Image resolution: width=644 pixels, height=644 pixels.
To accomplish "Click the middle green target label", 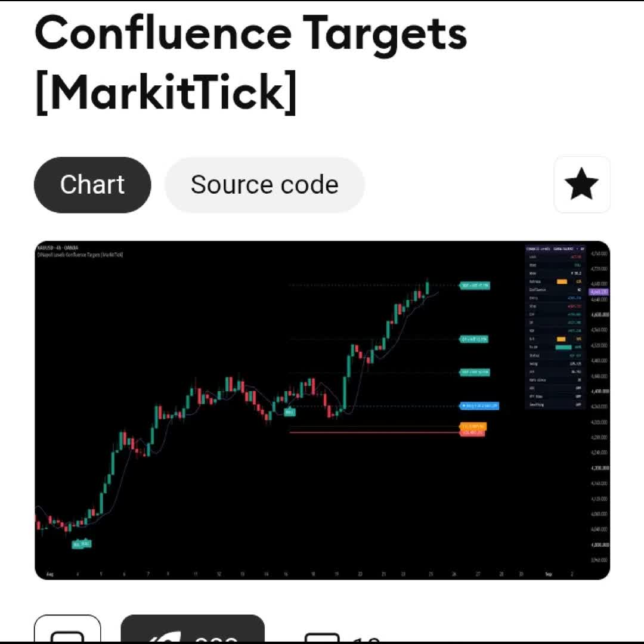I will coord(474,339).
